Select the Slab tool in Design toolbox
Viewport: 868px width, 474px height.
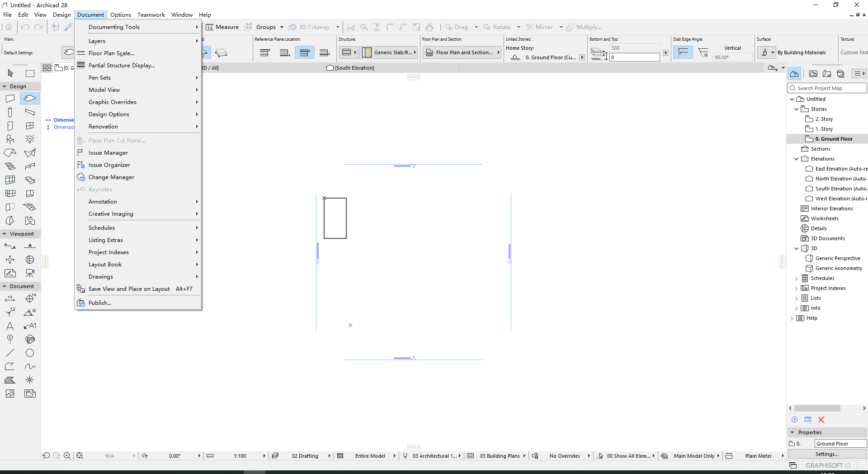click(x=30, y=98)
